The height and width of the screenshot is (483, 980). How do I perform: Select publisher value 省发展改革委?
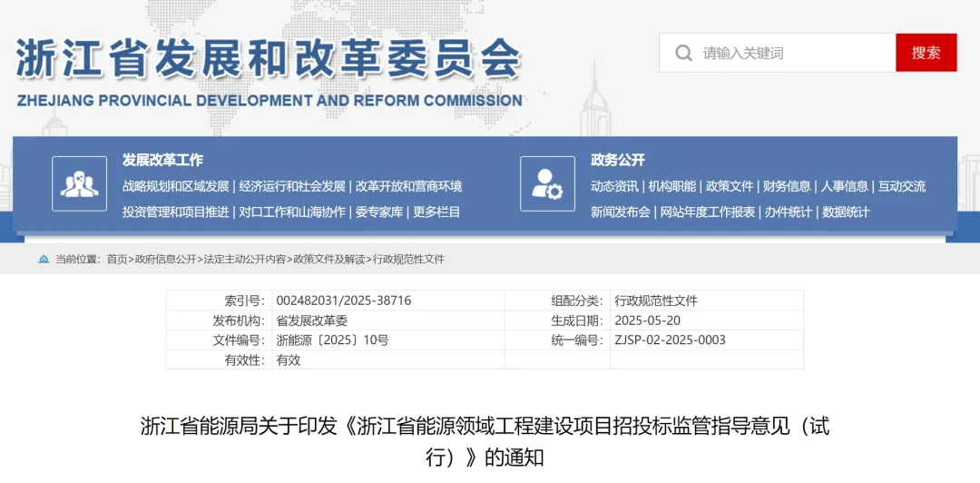(311, 321)
